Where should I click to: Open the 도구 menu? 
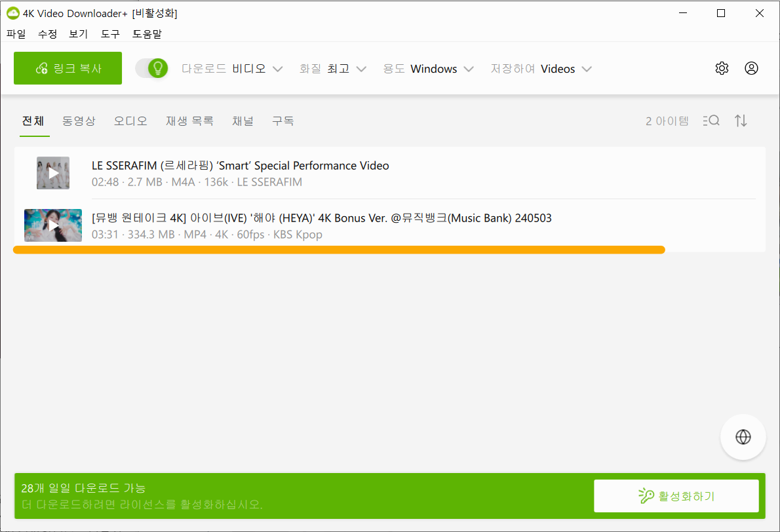click(110, 34)
